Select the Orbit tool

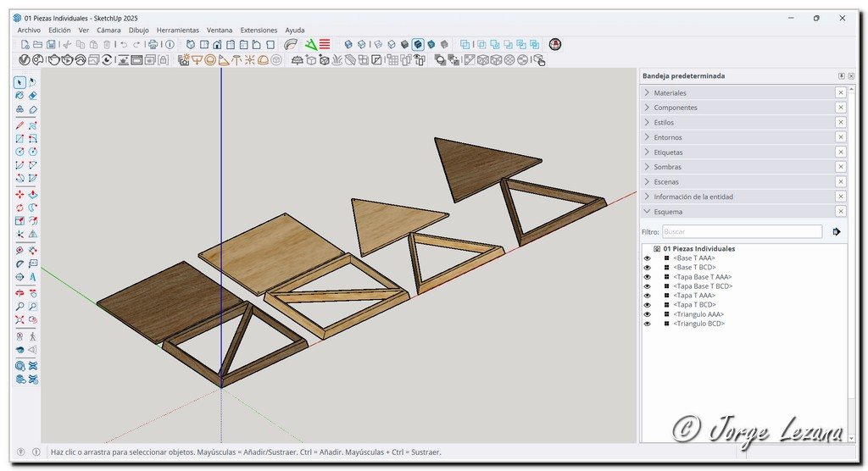point(19,292)
